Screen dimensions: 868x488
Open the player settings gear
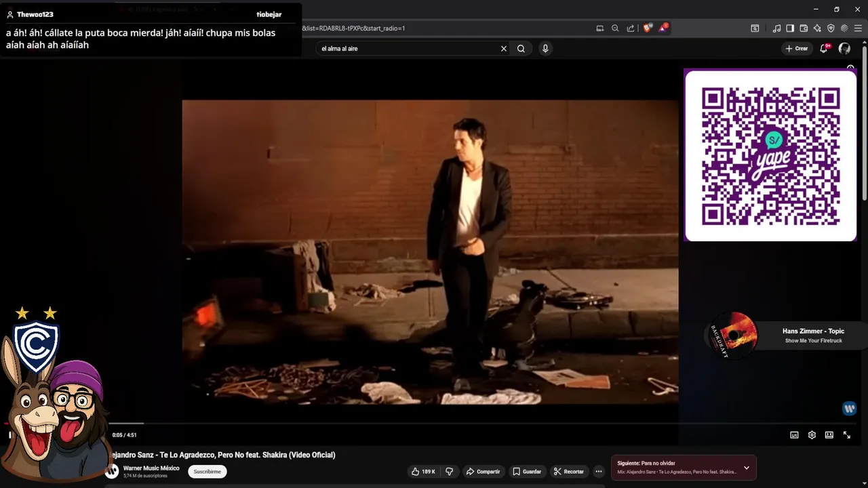(x=812, y=435)
